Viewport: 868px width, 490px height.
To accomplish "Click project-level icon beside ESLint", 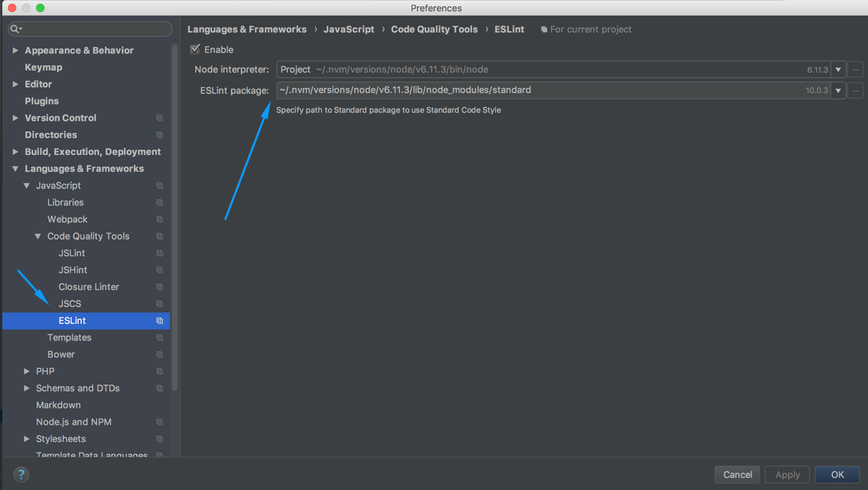I will tap(159, 321).
